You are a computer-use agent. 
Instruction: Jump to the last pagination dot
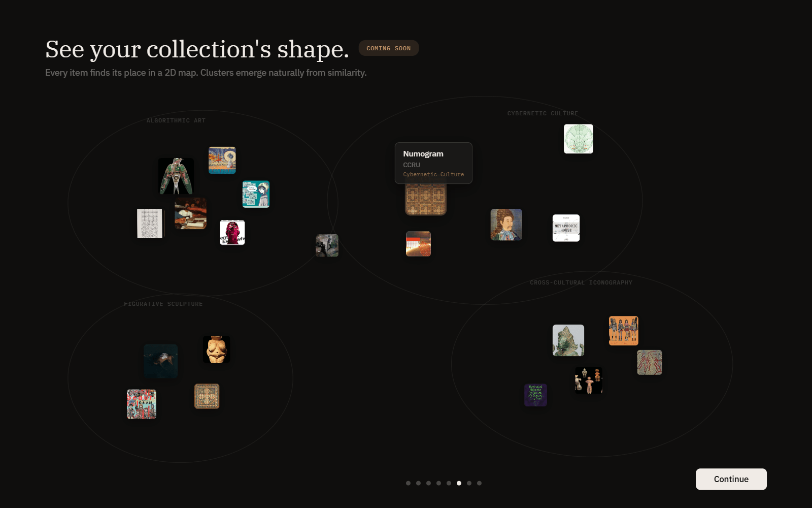pyautogui.click(x=479, y=483)
